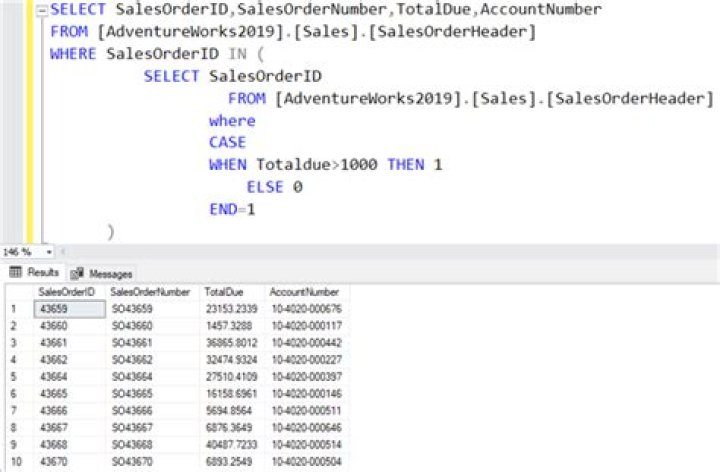Click the cell containing 43659

tap(67, 309)
